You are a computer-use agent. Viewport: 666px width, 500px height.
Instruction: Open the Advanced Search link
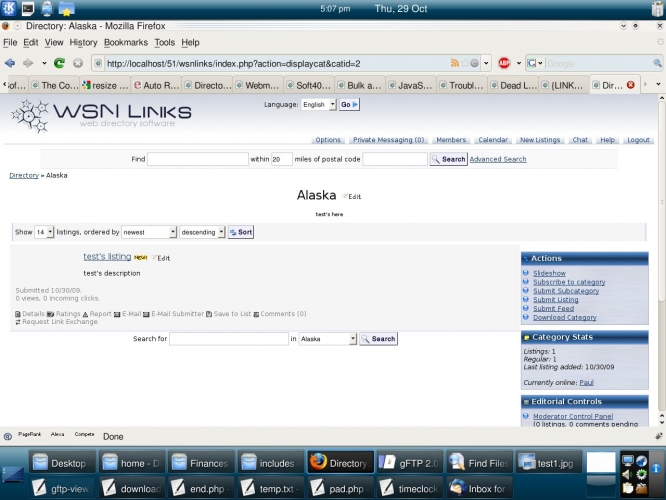click(x=498, y=159)
